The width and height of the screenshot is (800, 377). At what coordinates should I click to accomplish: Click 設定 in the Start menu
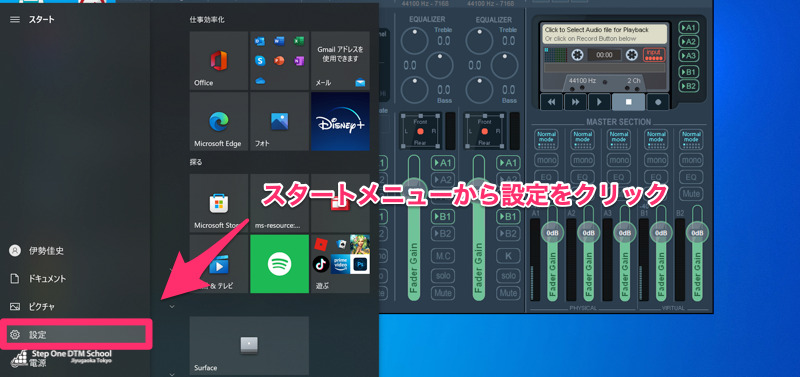[x=76, y=335]
